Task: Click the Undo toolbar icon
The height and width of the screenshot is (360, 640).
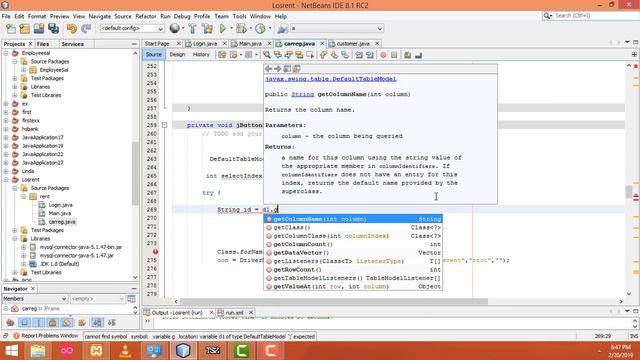Action: point(72,29)
